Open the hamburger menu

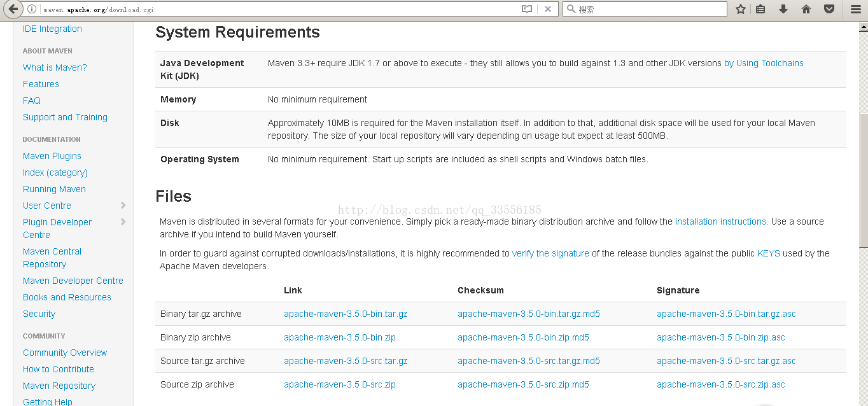[856, 10]
